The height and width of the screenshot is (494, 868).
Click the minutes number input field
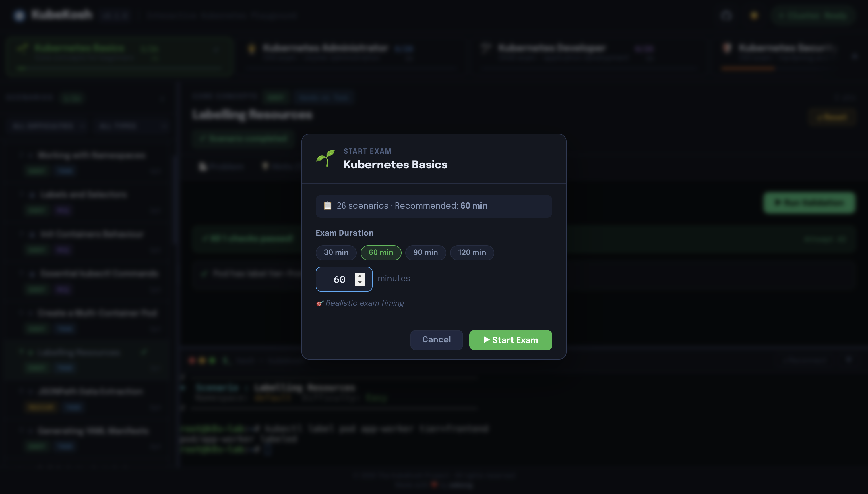344,279
